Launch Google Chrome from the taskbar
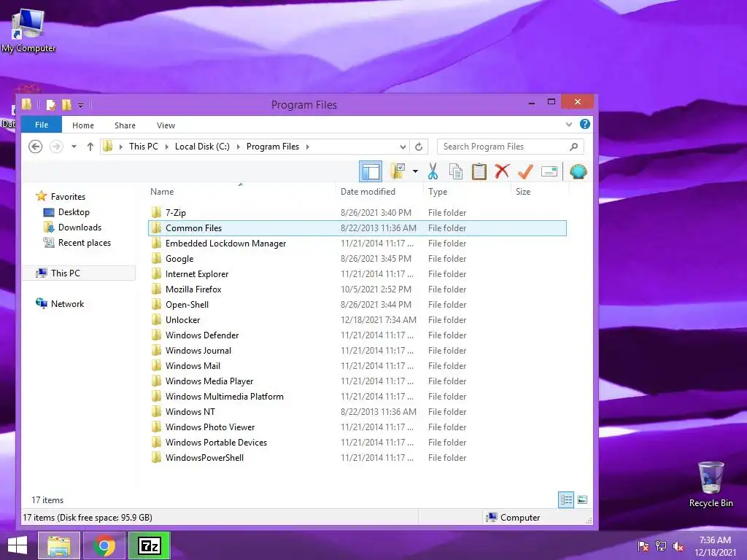The height and width of the screenshot is (560, 747). (104, 545)
